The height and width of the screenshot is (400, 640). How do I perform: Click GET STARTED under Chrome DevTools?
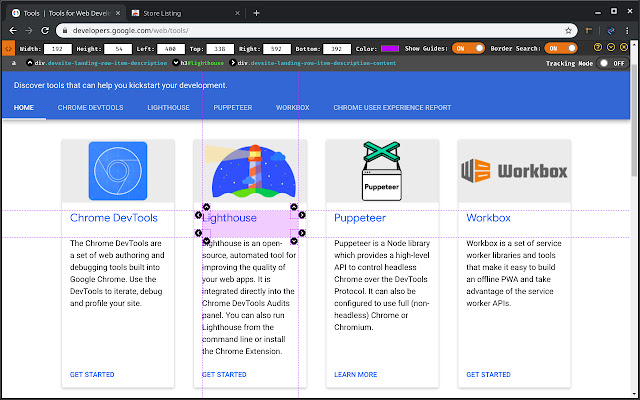tap(92, 375)
